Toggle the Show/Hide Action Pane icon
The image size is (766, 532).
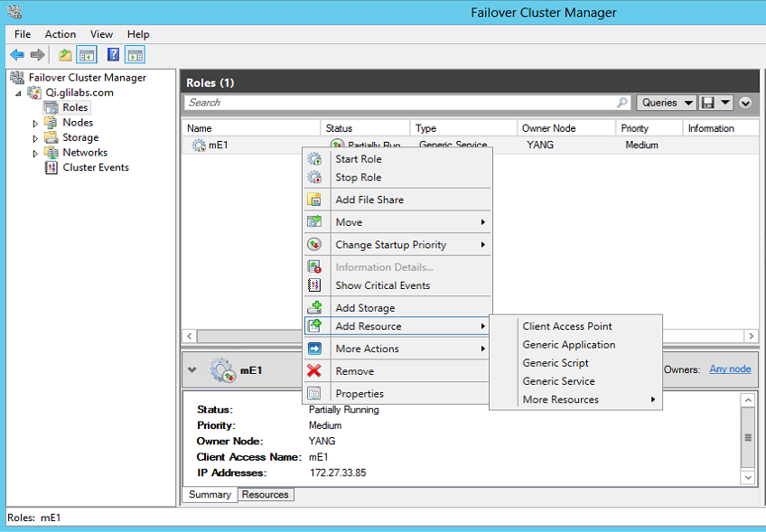pos(135,54)
